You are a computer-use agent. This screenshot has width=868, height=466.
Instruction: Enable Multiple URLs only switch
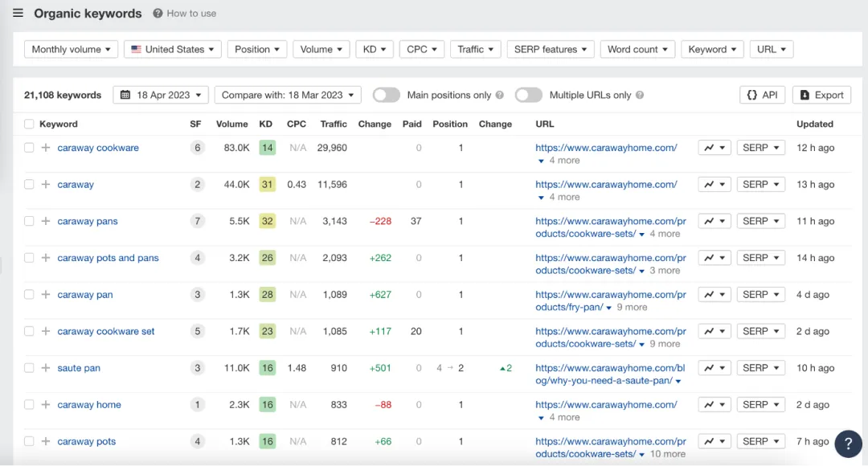528,95
